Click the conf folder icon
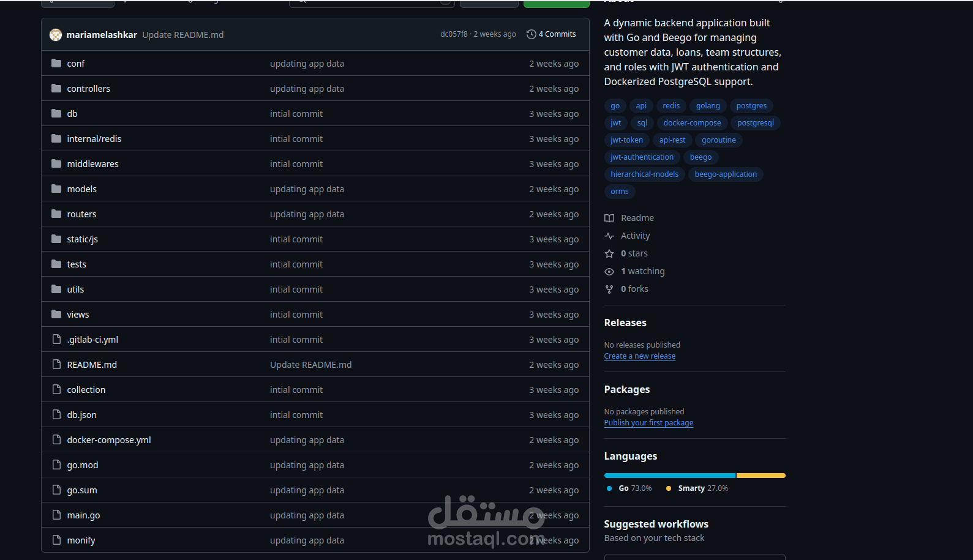The width and height of the screenshot is (973, 560). pos(56,63)
